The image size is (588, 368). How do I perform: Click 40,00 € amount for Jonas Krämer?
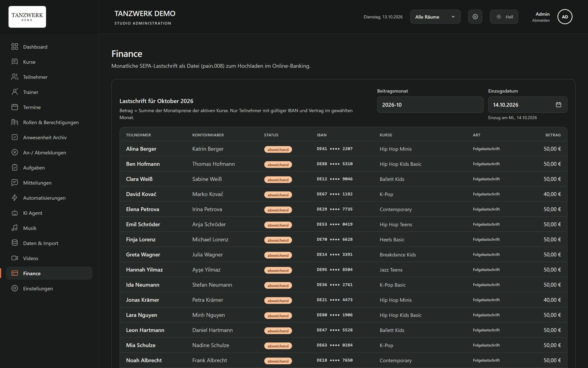pyautogui.click(x=552, y=300)
